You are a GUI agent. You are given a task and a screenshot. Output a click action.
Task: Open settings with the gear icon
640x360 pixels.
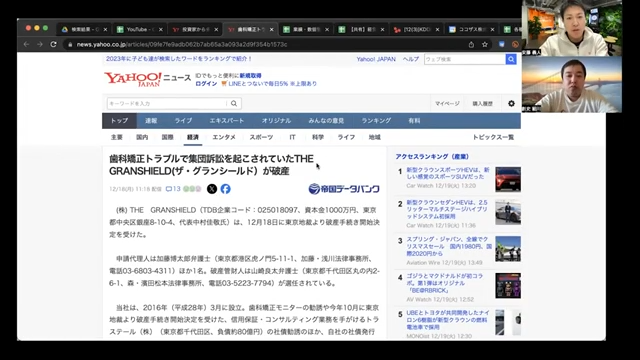511,104
